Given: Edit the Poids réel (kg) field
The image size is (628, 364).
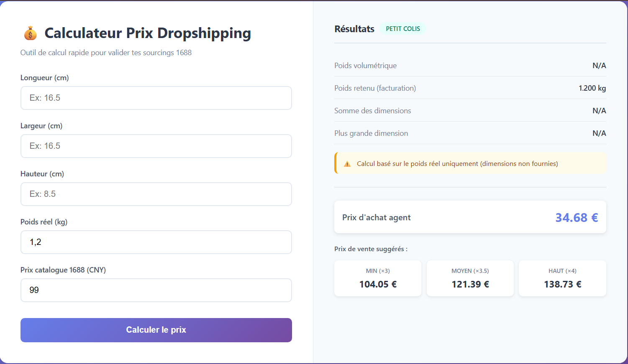Looking at the screenshot, I should [x=156, y=242].
